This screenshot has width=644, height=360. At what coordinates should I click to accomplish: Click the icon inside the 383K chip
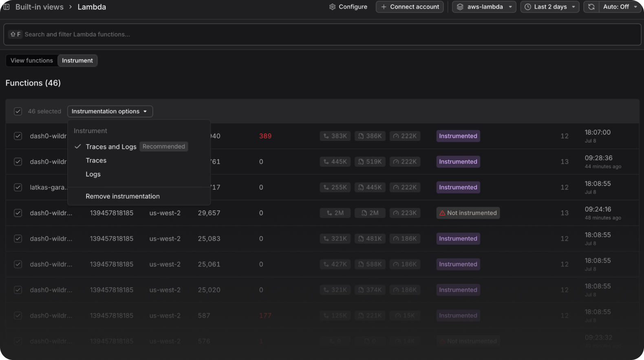[326, 136]
